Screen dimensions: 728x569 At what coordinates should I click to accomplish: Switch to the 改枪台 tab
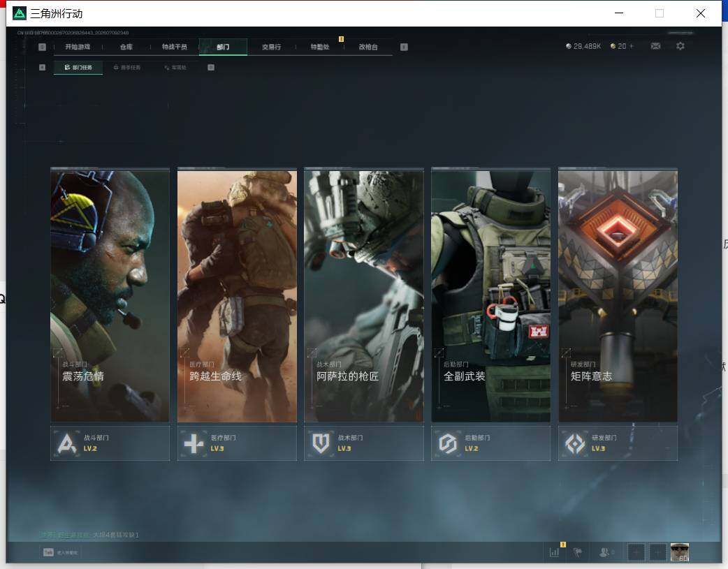[368, 47]
